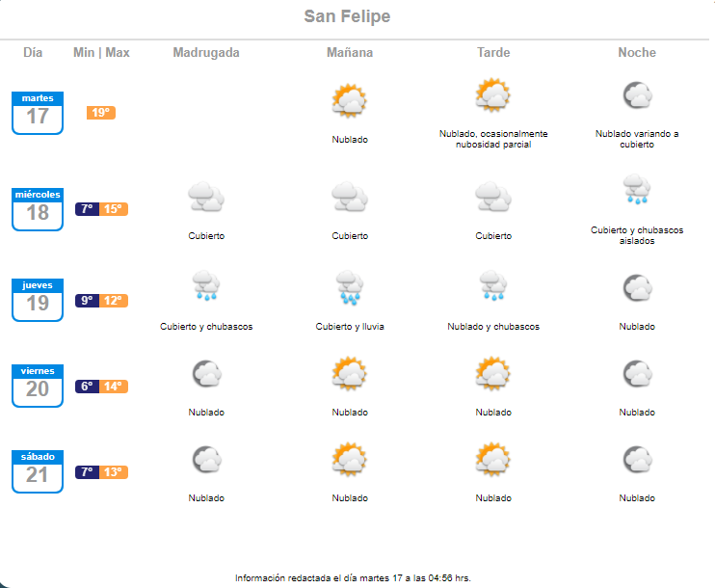Click the San Felipe title
The width and height of the screenshot is (715, 588).
347,16
